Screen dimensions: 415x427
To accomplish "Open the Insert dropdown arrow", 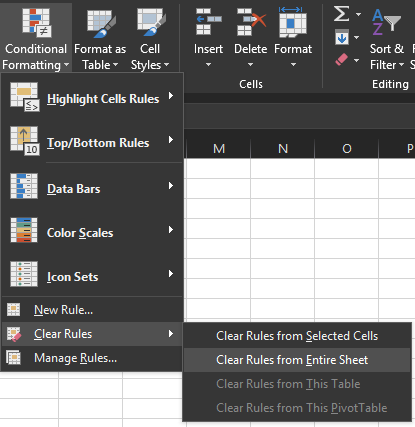I will pyautogui.click(x=208, y=64).
